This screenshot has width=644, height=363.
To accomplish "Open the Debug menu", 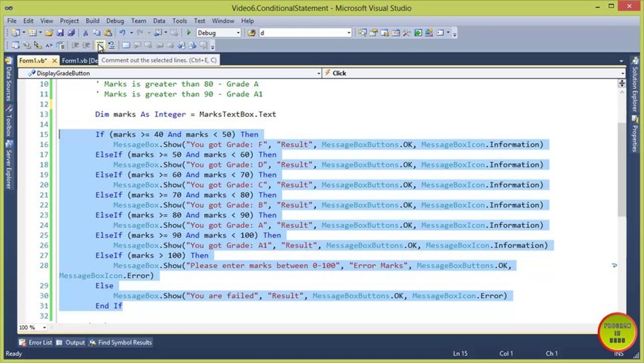I will pos(115,21).
